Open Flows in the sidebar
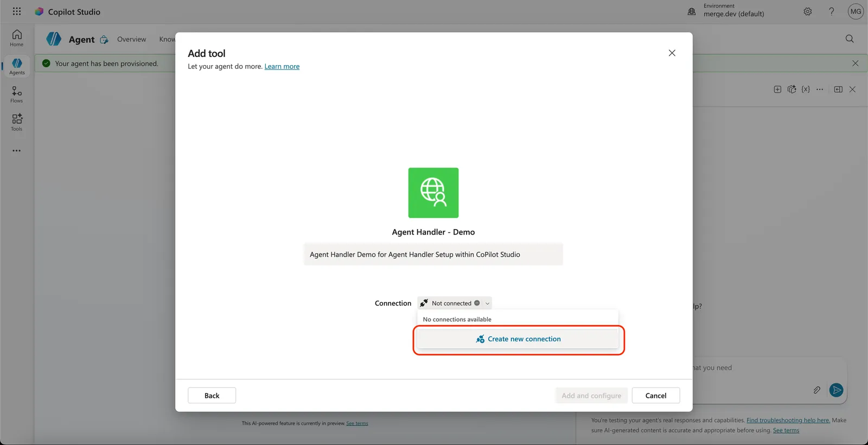868x445 pixels. click(17, 94)
